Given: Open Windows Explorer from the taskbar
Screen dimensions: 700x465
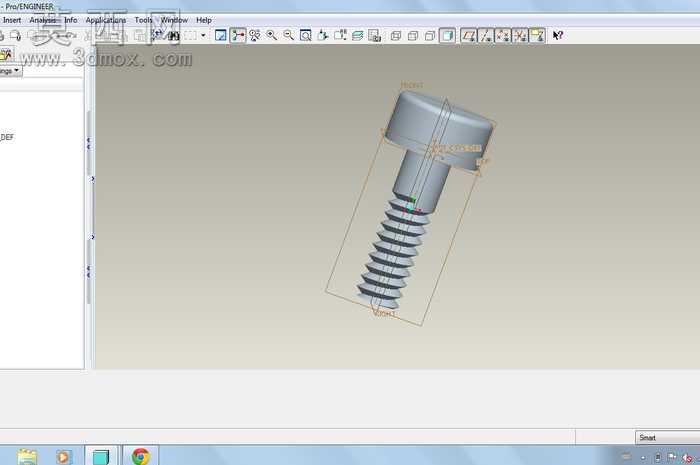Looking at the screenshot, I should click(x=27, y=456).
